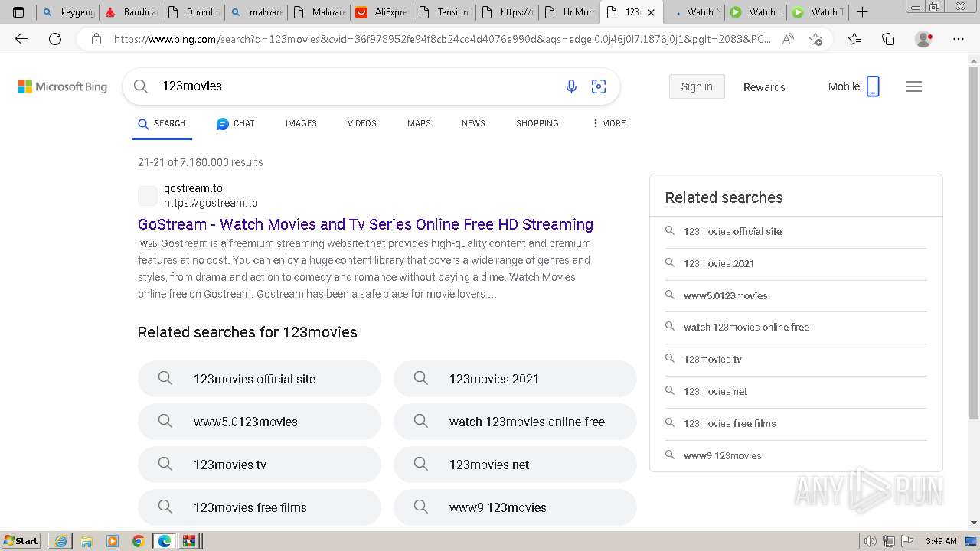Open Read aloud in address bar
The height and width of the screenshot is (551, 980).
[x=788, y=38]
